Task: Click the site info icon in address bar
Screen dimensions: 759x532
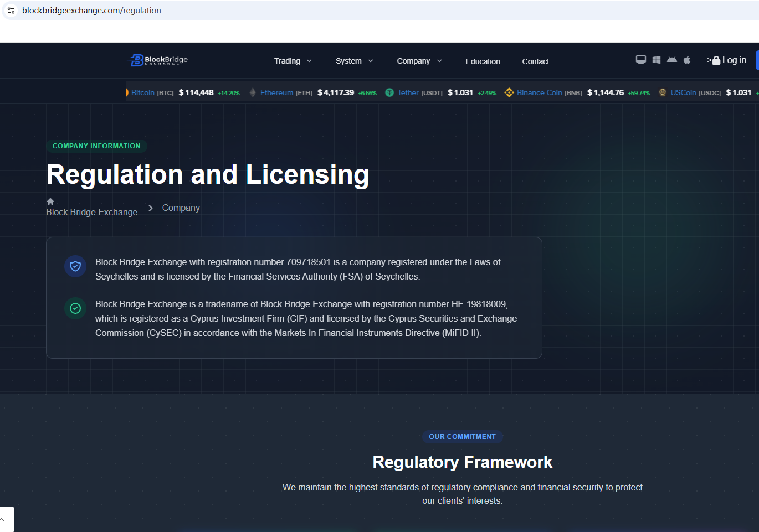Action: 11,11
